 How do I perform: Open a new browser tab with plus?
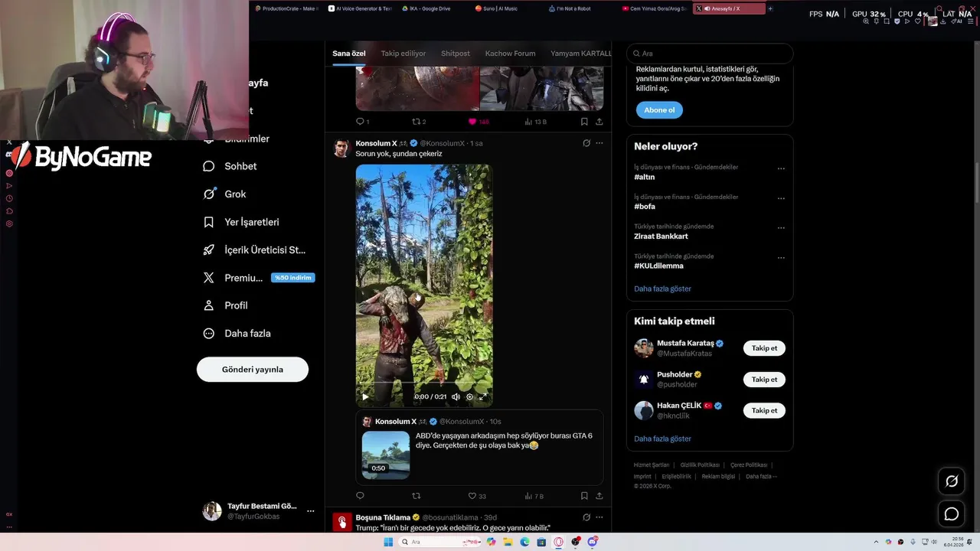pyautogui.click(x=770, y=8)
